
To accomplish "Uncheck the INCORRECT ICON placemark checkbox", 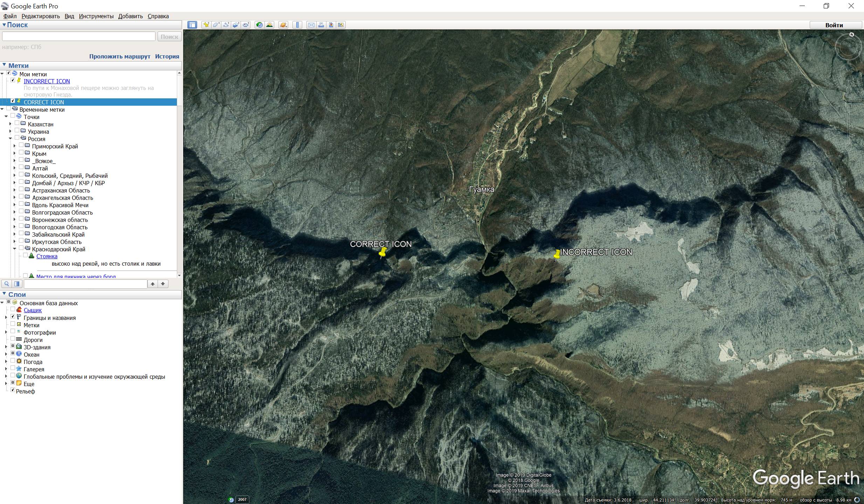I will 13,80.
